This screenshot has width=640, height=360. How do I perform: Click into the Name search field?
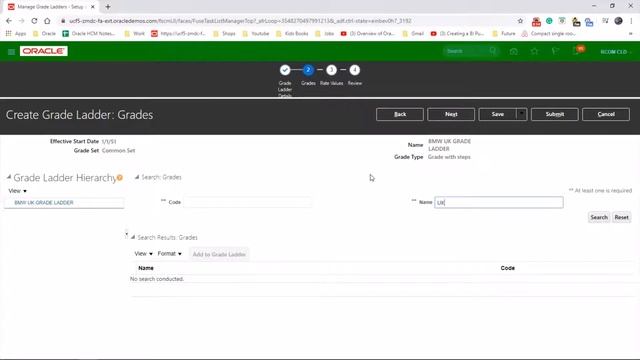pyautogui.click(x=499, y=202)
